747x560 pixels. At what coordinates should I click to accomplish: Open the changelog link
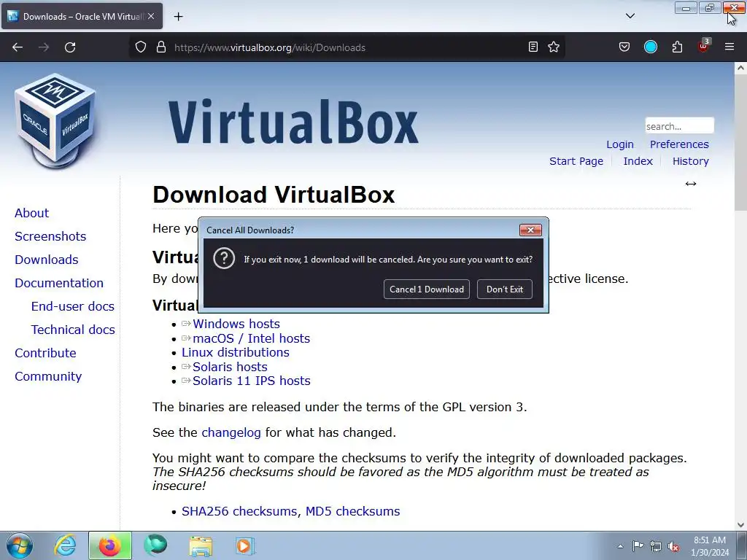[x=231, y=432]
